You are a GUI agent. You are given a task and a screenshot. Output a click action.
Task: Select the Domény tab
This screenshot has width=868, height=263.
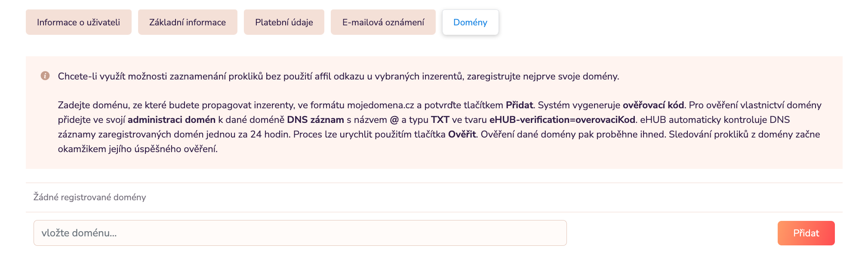pos(470,22)
